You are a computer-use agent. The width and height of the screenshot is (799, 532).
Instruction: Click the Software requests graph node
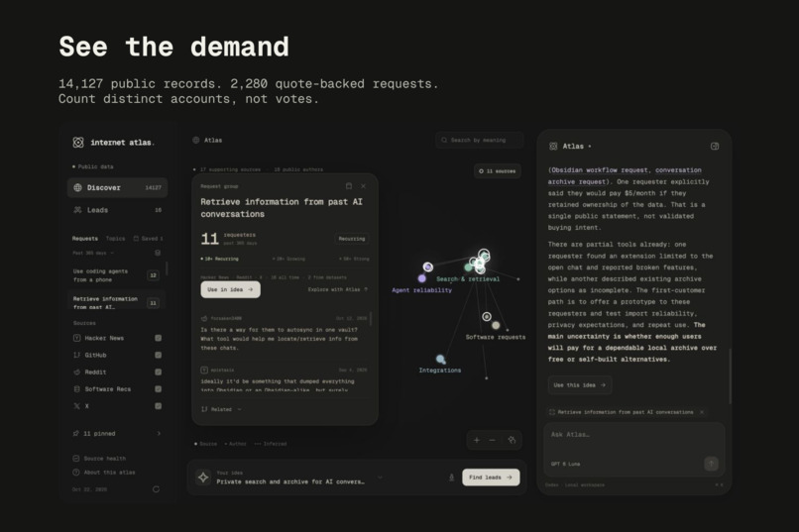pos(496,325)
